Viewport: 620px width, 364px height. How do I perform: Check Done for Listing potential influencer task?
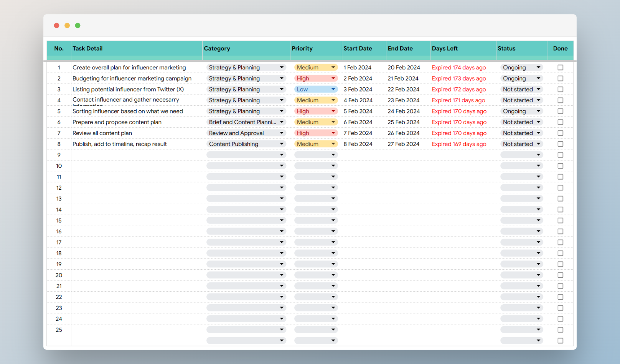[x=560, y=89]
